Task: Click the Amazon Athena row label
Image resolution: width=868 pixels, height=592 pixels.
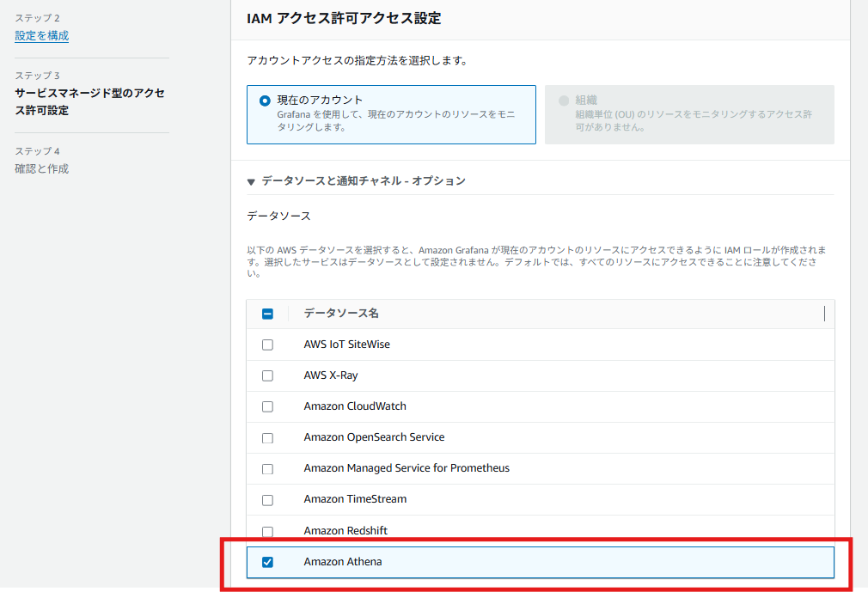Action: tap(343, 562)
